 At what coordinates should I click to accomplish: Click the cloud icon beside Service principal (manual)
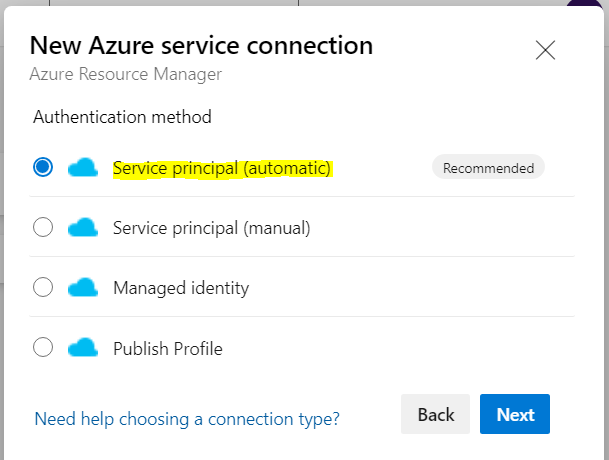(83, 228)
